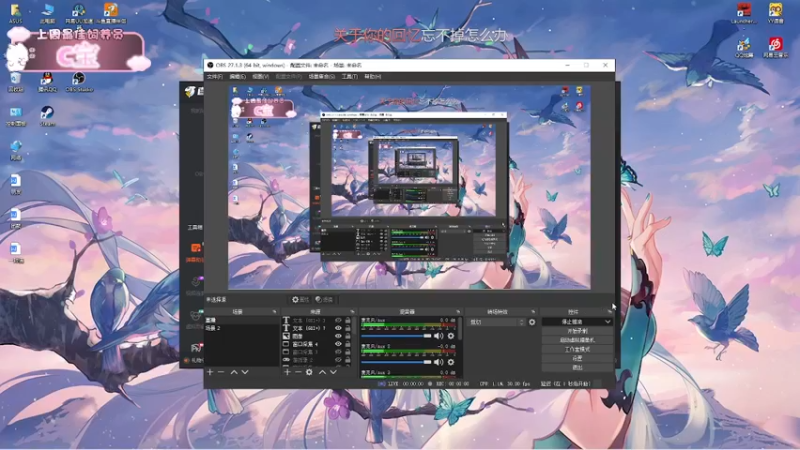
Task: Toggle visibility eye for top text source
Action: click(338, 320)
